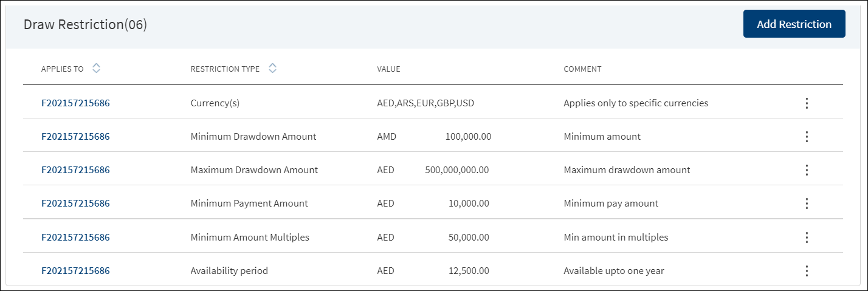This screenshot has height=291, width=868.
Task: Sort by the Applies To column arrows
Action: [96, 69]
